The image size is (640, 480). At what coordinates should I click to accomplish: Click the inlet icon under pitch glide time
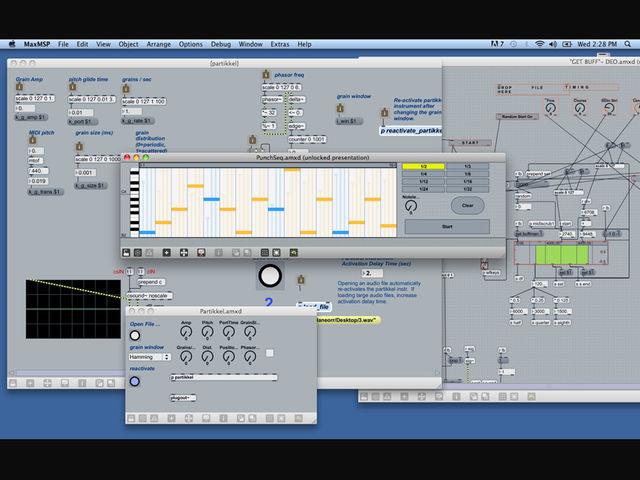click(73, 87)
